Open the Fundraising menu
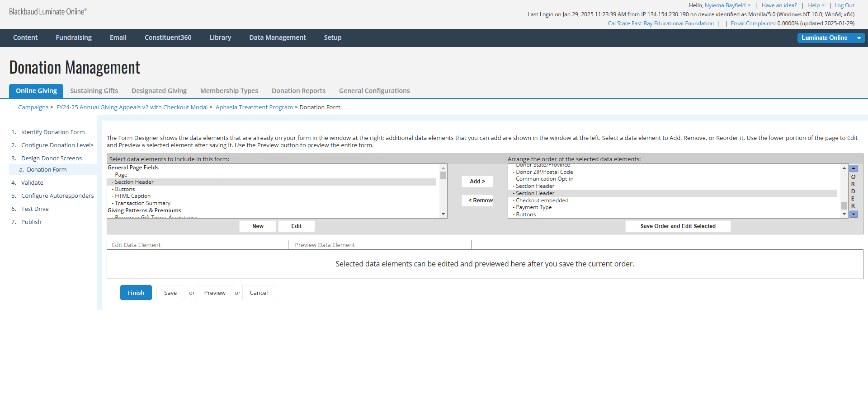868x415 pixels. coord(74,37)
